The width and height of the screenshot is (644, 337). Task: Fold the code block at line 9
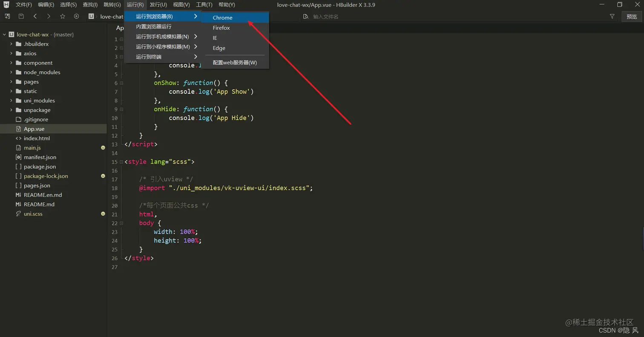coord(121,109)
